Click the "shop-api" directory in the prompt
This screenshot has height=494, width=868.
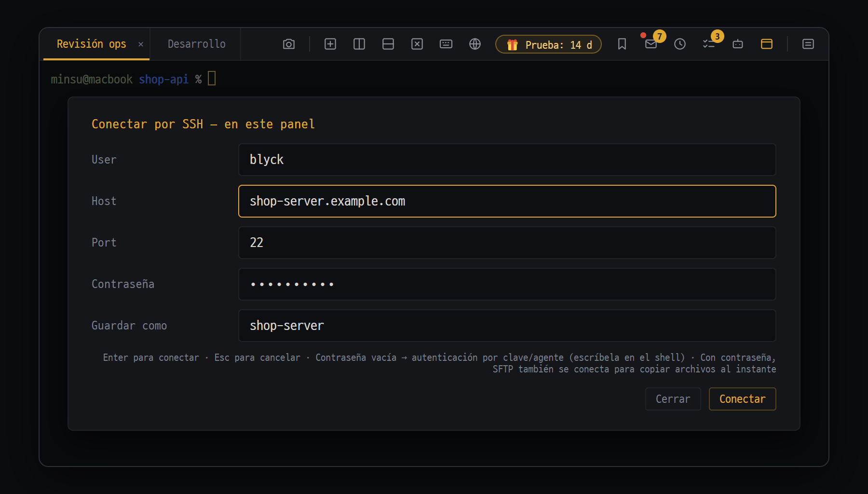tap(163, 79)
